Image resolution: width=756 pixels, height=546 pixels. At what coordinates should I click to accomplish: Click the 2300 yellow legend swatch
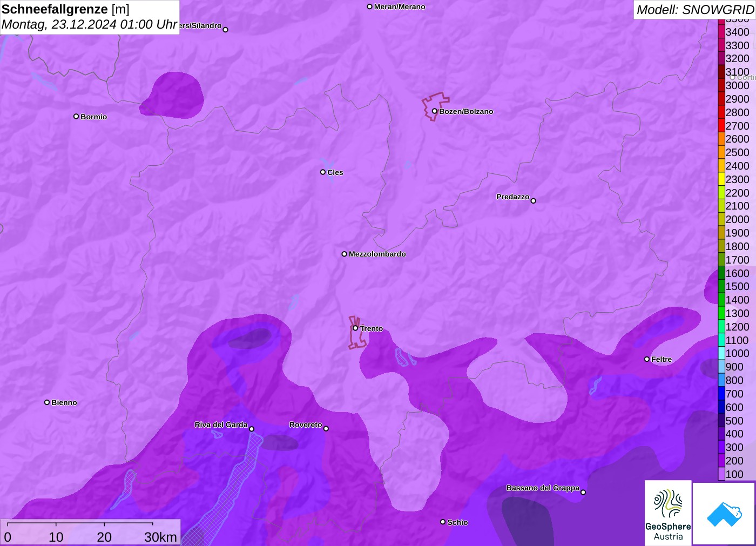[721, 179]
